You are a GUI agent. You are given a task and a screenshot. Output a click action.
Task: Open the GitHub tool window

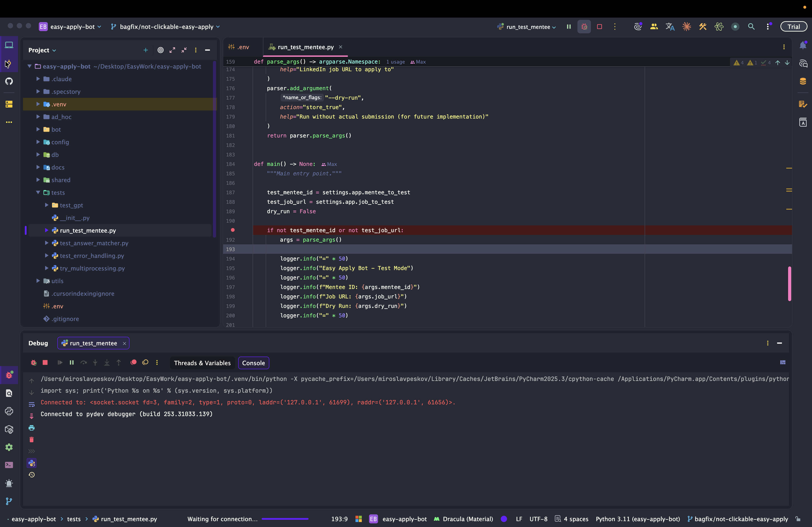click(x=9, y=81)
